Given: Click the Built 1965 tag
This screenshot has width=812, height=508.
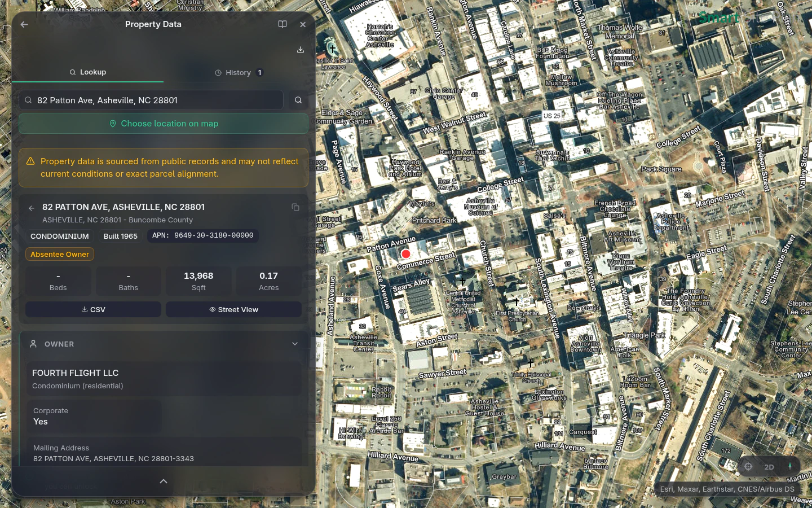Looking at the screenshot, I should click(121, 236).
